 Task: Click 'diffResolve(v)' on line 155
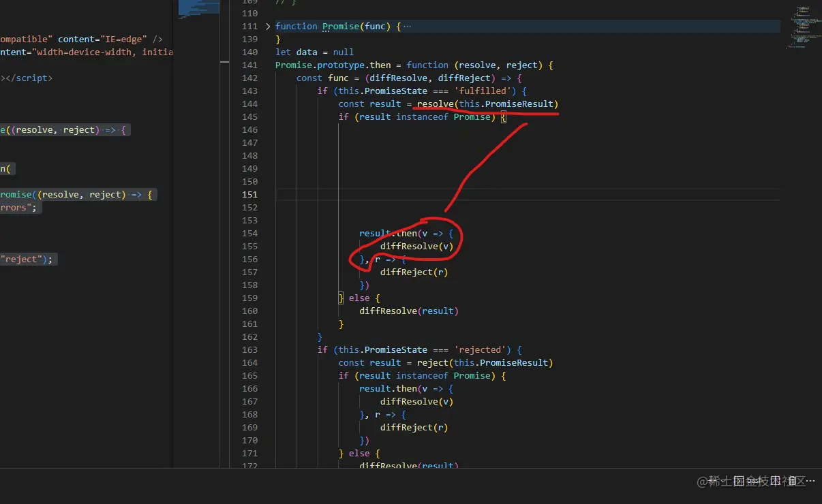coord(416,247)
